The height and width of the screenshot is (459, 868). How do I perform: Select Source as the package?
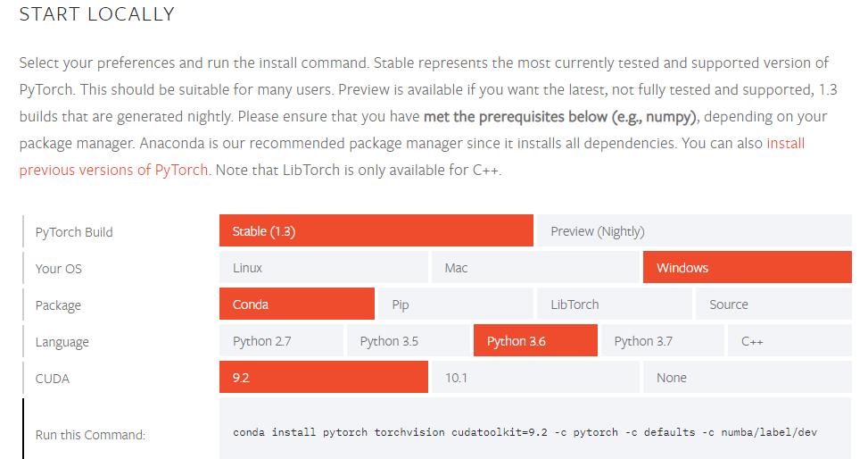(x=773, y=305)
